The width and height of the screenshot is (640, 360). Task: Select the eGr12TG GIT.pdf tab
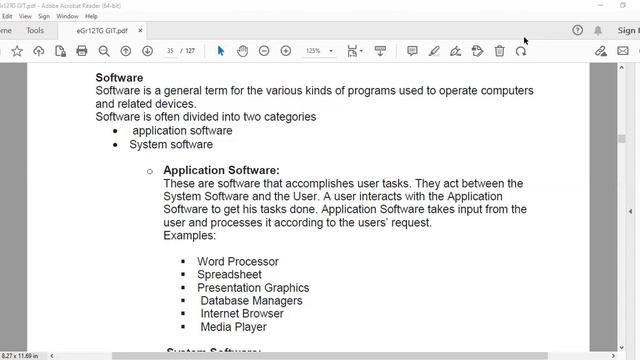click(102, 31)
